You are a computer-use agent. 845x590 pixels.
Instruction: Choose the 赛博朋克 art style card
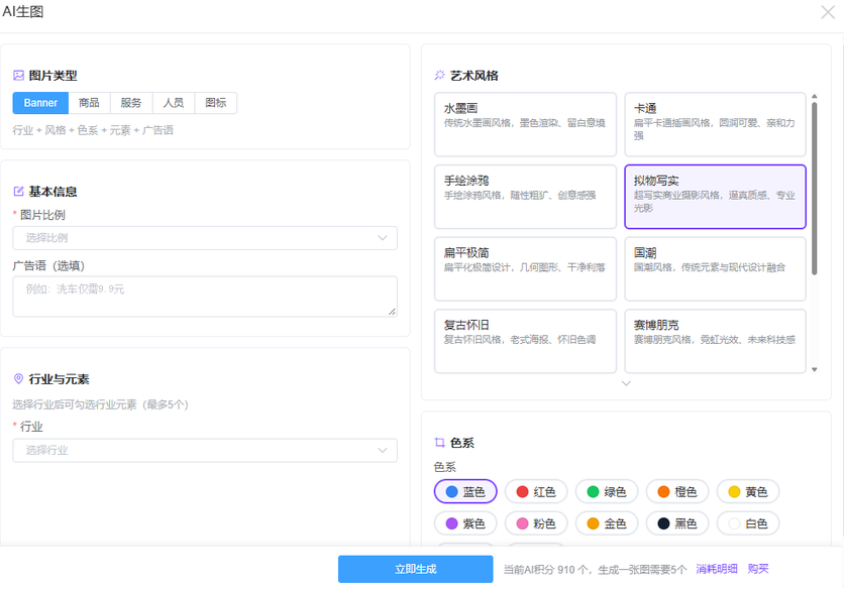(715, 341)
